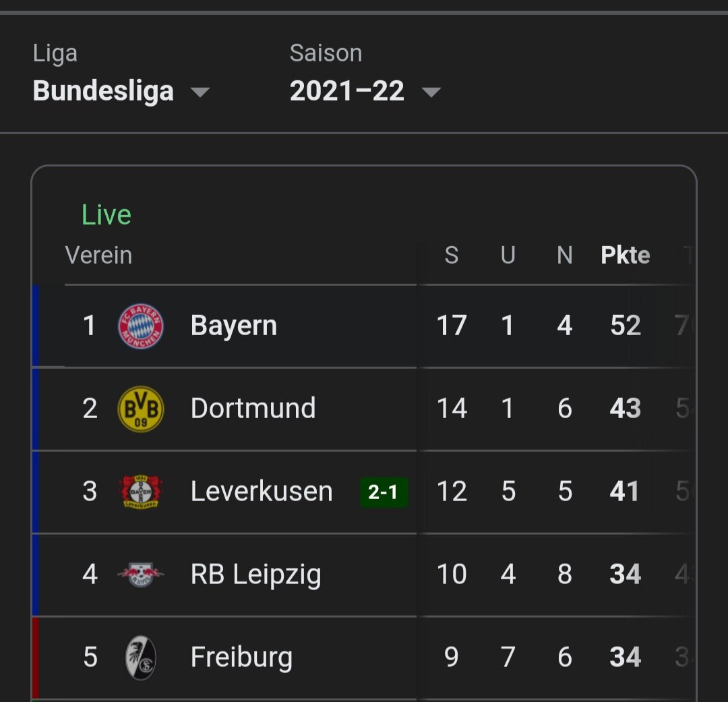Click the SC Freiburg club crest
728x702 pixels.
point(141,657)
